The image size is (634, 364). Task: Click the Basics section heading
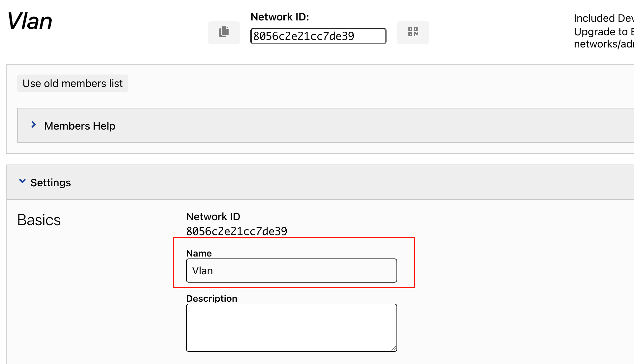pos(39,220)
